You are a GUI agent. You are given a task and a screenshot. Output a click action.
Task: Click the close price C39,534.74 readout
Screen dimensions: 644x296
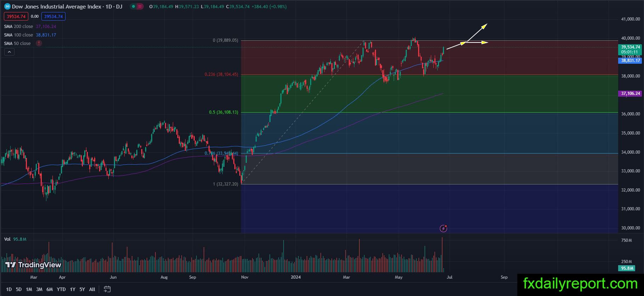tap(238, 6)
